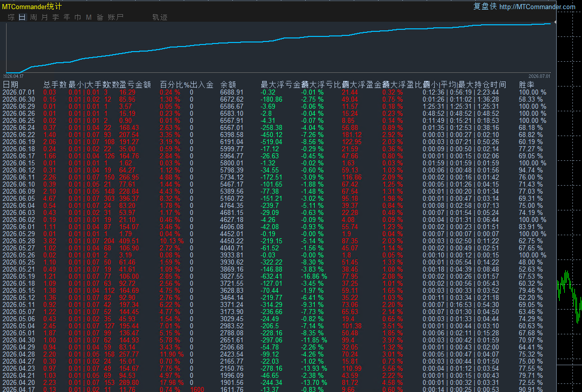
Task: Select the 2026.05.19 date row
Action: [x=19, y=276]
